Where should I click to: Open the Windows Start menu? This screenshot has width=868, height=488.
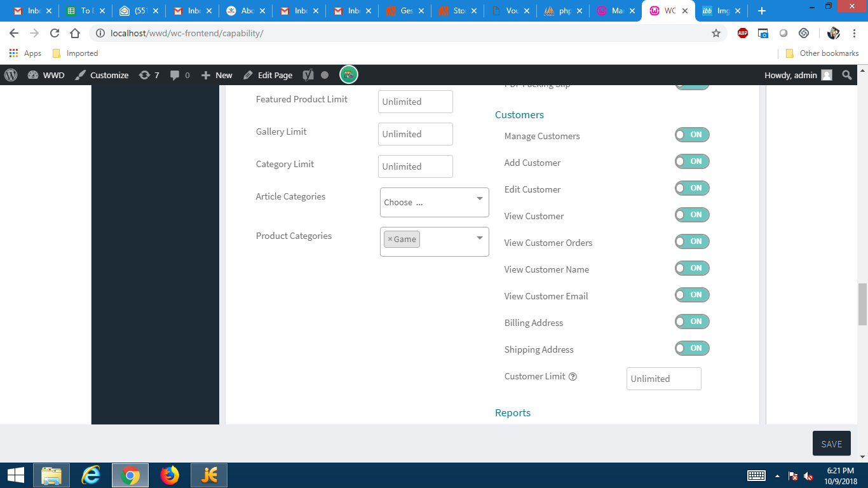[15, 475]
